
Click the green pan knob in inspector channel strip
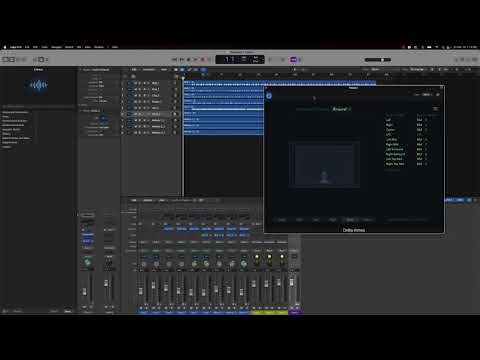click(87, 262)
